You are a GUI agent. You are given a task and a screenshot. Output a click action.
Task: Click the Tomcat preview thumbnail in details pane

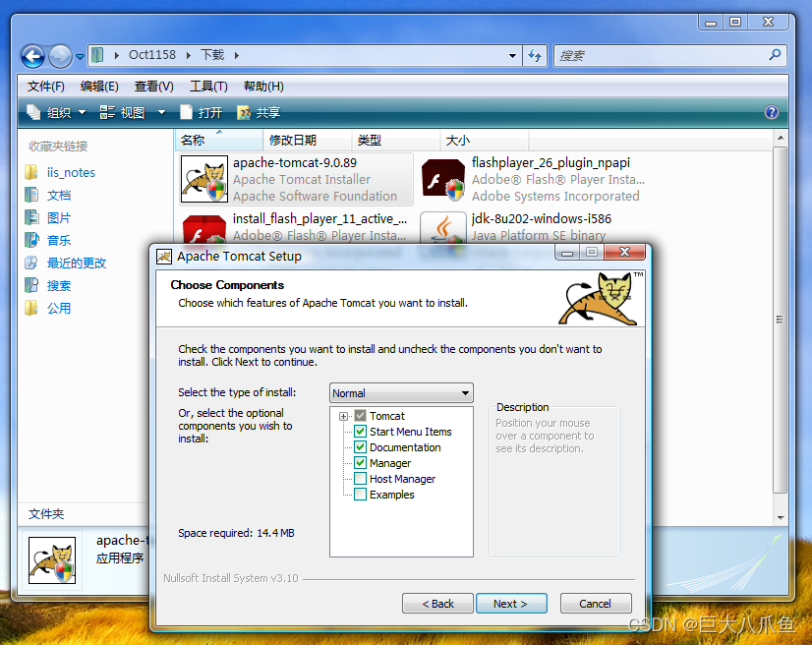(x=52, y=560)
